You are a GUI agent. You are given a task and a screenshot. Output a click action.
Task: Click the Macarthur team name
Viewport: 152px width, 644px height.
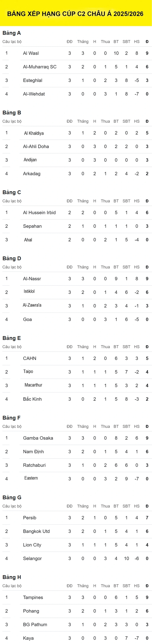33,385
